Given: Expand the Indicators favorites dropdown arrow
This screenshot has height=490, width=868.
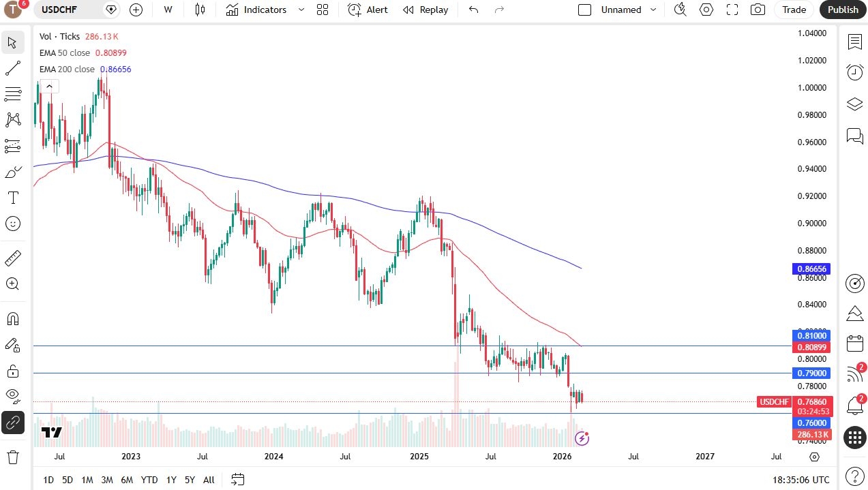Looking at the screenshot, I should coord(301,10).
